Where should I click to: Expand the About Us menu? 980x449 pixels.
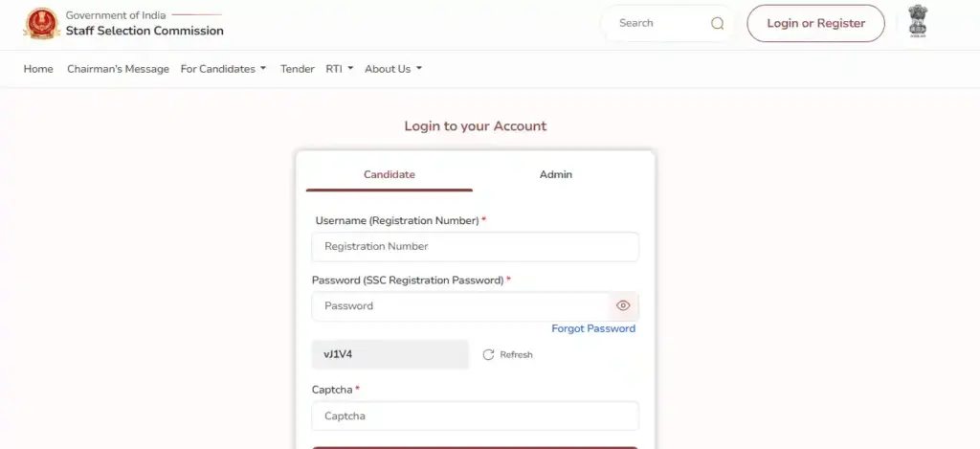pyautogui.click(x=393, y=69)
